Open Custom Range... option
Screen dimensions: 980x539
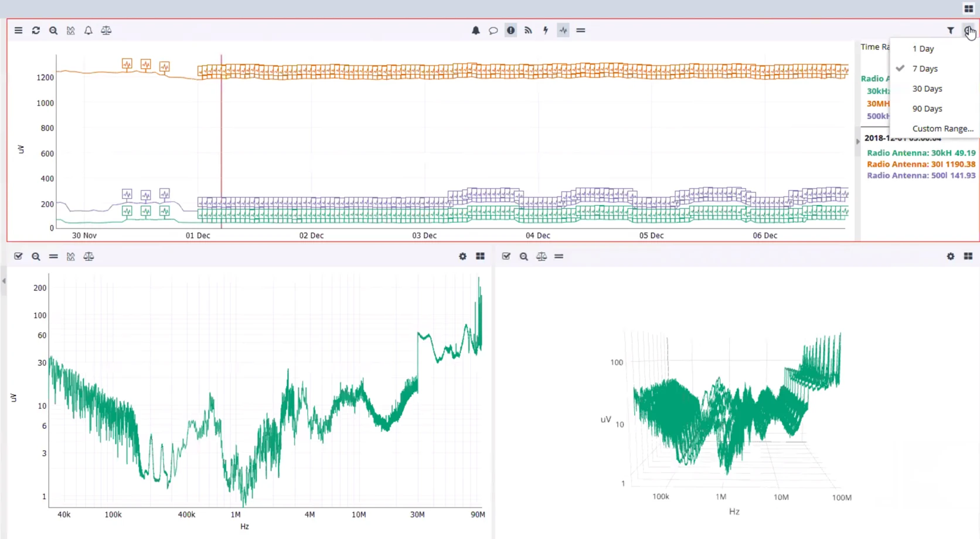pos(942,128)
